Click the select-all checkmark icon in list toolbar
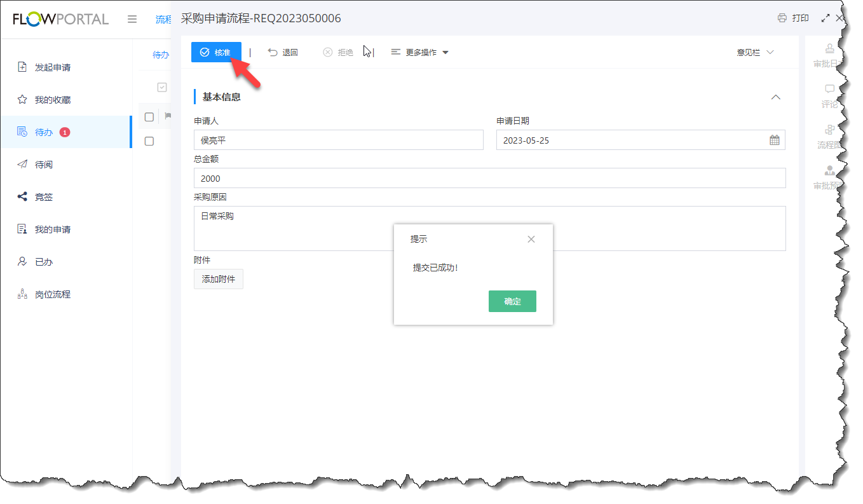863x504 pixels. [x=162, y=87]
